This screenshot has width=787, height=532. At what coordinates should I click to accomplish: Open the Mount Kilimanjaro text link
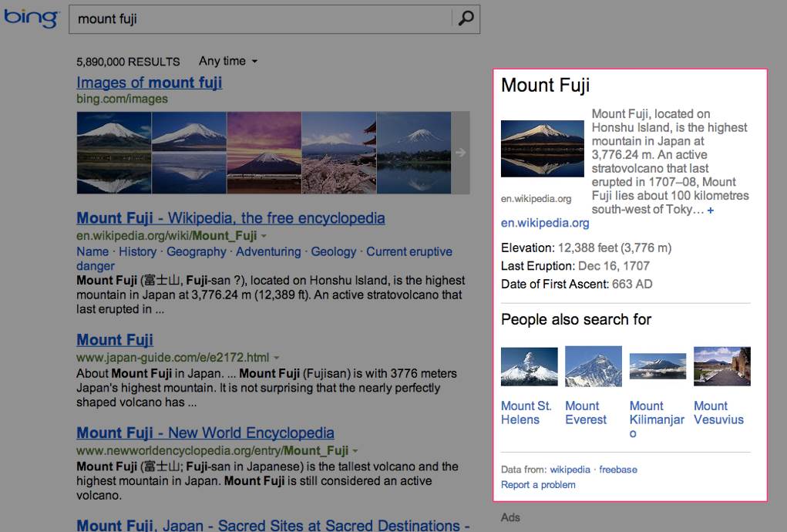tap(657, 419)
